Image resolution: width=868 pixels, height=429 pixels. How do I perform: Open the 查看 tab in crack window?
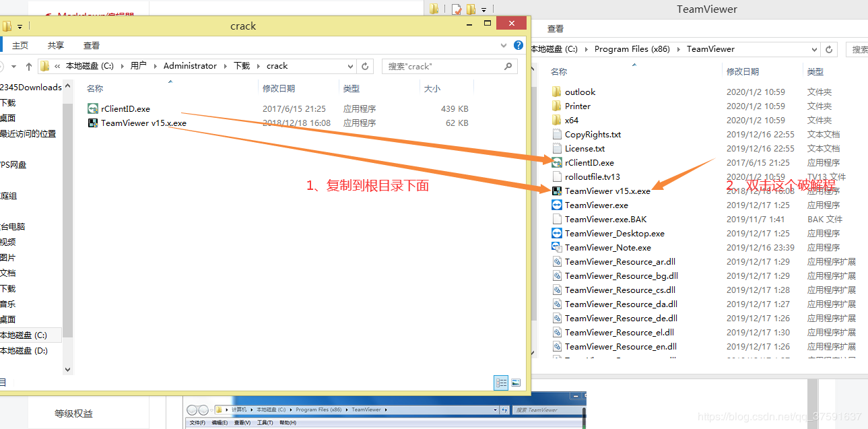pyautogui.click(x=92, y=46)
